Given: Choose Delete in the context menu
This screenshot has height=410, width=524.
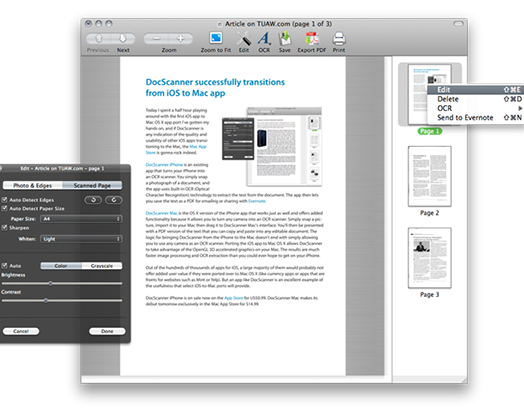Looking at the screenshot, I should point(476,99).
